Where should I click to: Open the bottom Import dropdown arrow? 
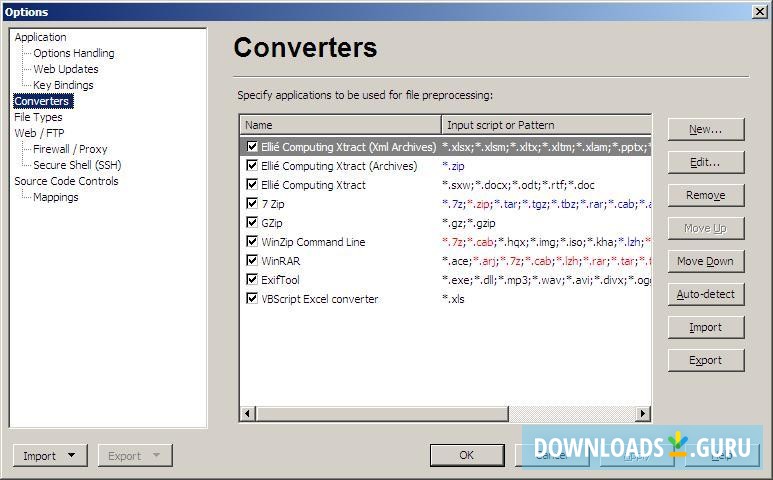pyautogui.click(x=71, y=455)
